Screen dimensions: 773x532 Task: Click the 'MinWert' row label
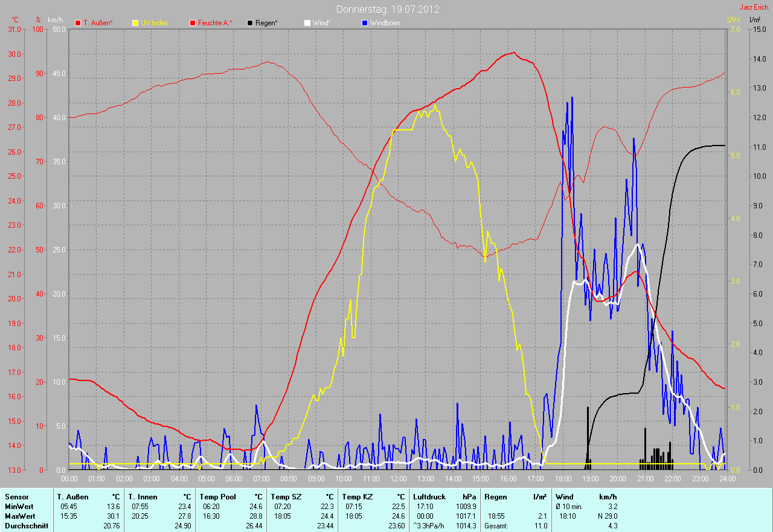click(x=19, y=507)
